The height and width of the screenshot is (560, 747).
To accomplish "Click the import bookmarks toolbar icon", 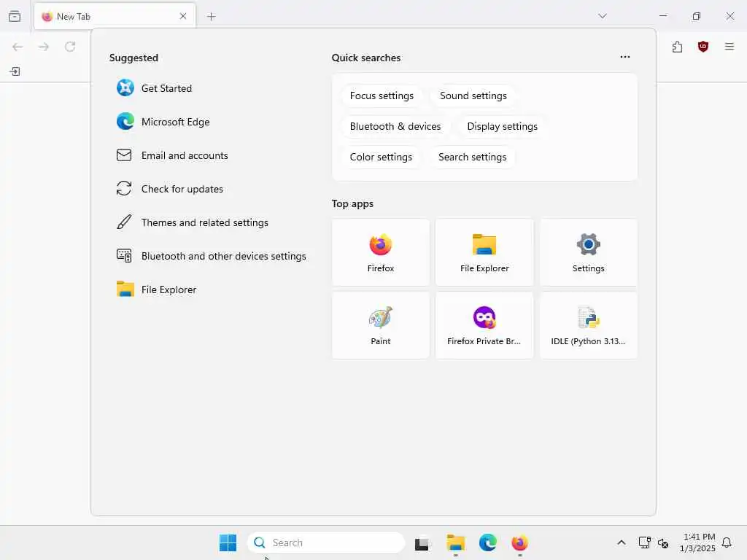I will tap(15, 71).
